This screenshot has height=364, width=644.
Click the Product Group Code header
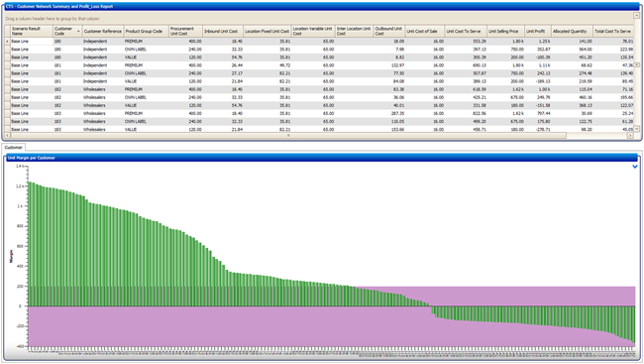(147, 31)
